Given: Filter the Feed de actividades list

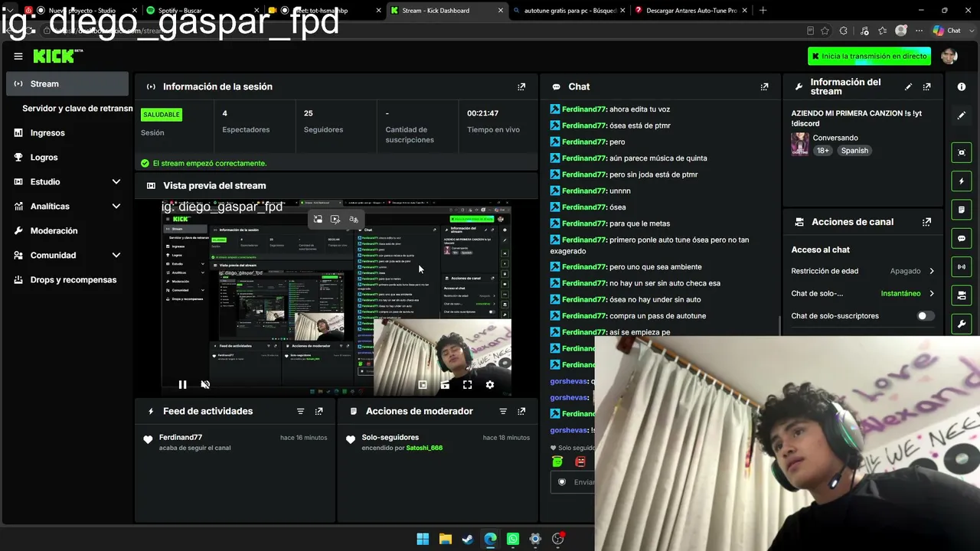Looking at the screenshot, I should (x=301, y=411).
